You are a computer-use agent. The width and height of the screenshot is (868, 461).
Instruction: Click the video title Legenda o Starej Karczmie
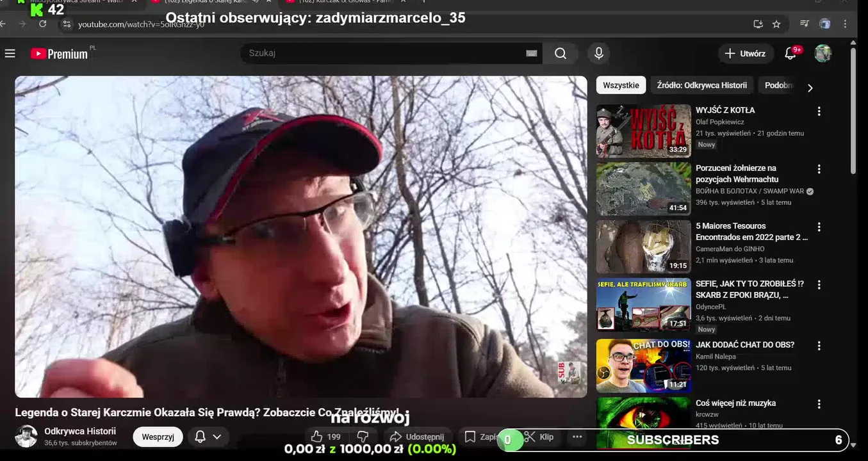(x=207, y=412)
